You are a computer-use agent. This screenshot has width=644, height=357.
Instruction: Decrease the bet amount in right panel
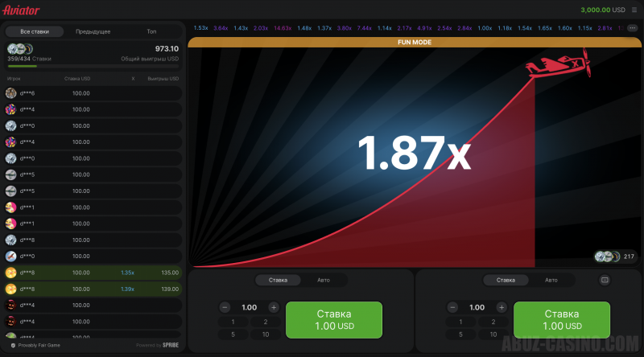coord(452,307)
